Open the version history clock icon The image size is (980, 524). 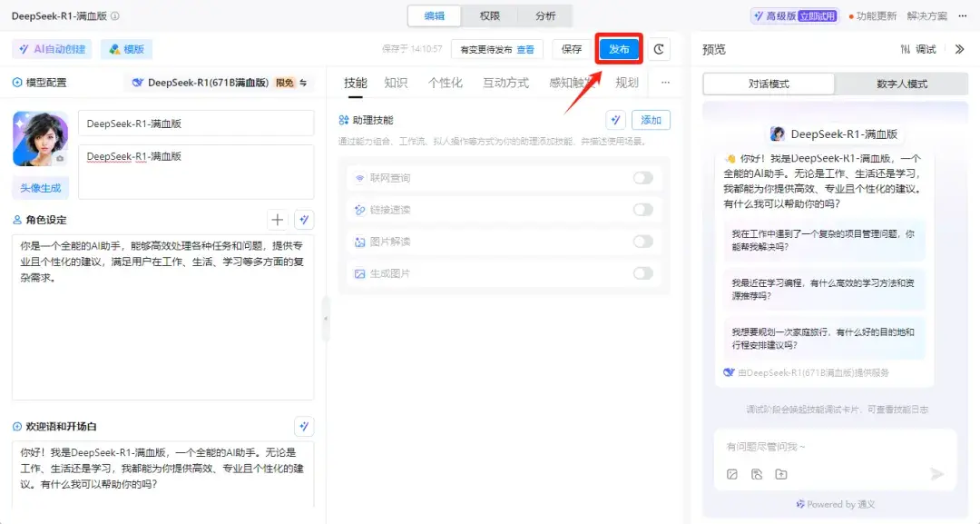[659, 49]
